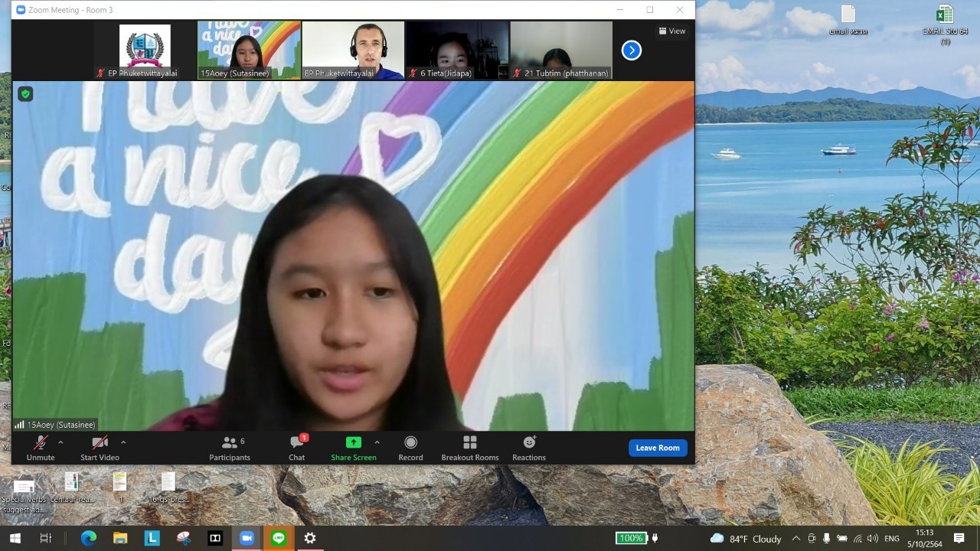Image resolution: width=980 pixels, height=551 pixels.
Task: Show next participants with blue arrow
Action: (x=631, y=51)
